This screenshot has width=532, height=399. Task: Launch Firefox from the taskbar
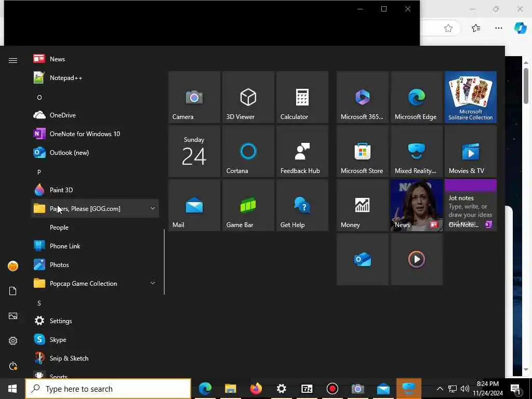click(256, 389)
